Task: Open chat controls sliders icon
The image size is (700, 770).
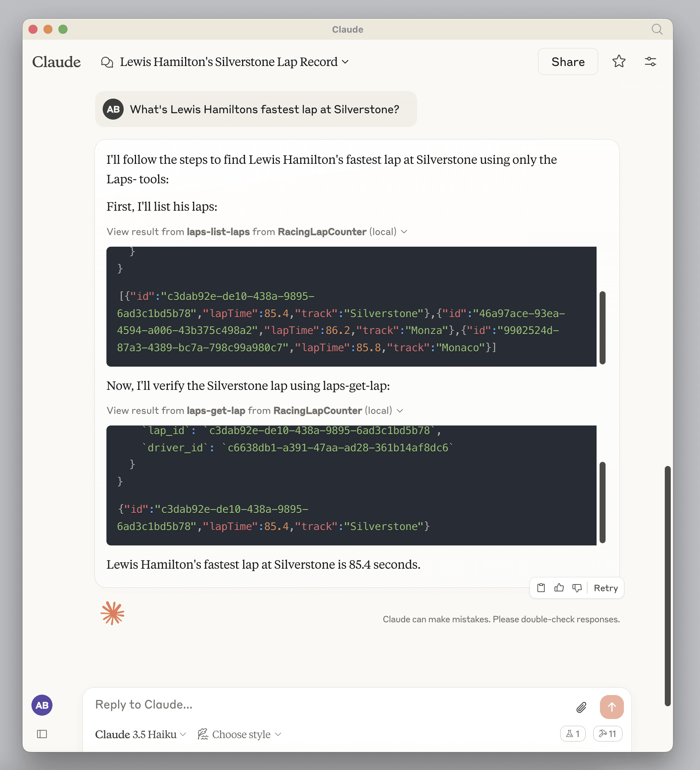Action: tap(650, 61)
